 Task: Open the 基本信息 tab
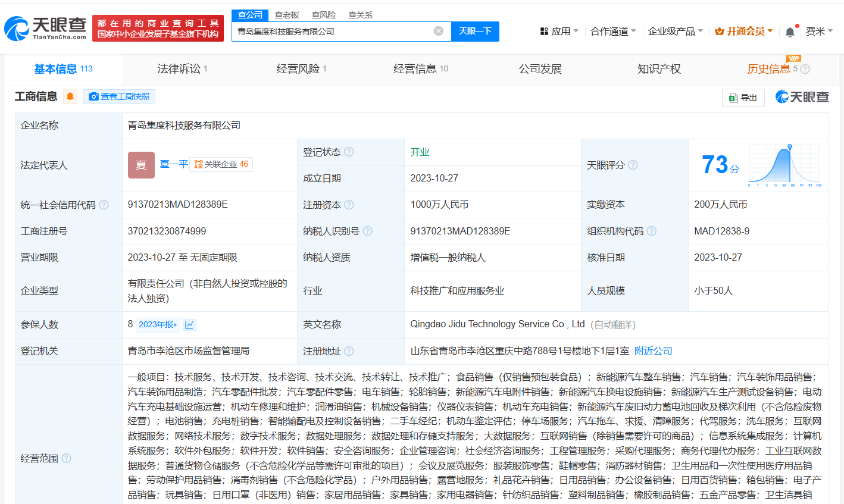(x=63, y=69)
